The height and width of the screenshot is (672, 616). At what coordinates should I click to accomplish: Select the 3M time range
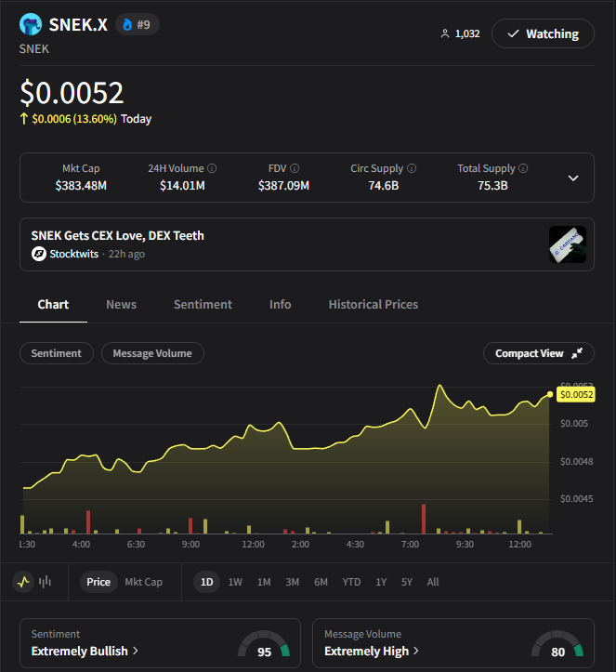tap(292, 582)
